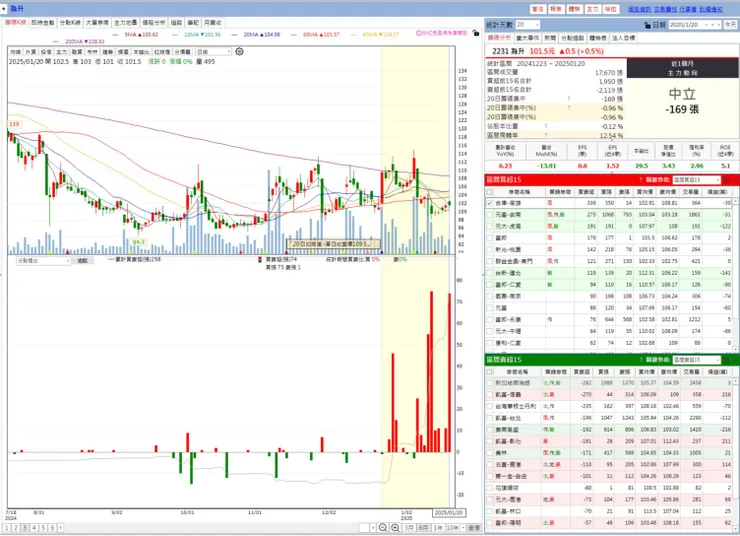Switch to the 主力地圖 tab

click(126, 23)
